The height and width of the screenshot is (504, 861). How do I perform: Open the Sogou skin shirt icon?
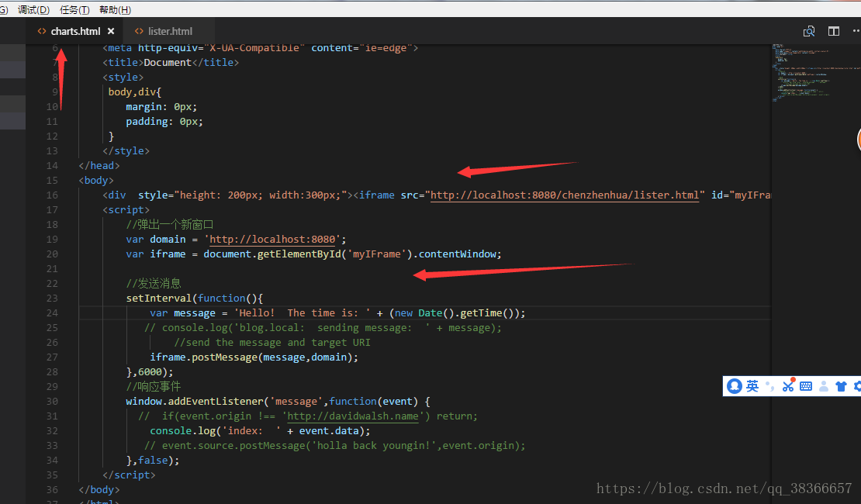[842, 385]
